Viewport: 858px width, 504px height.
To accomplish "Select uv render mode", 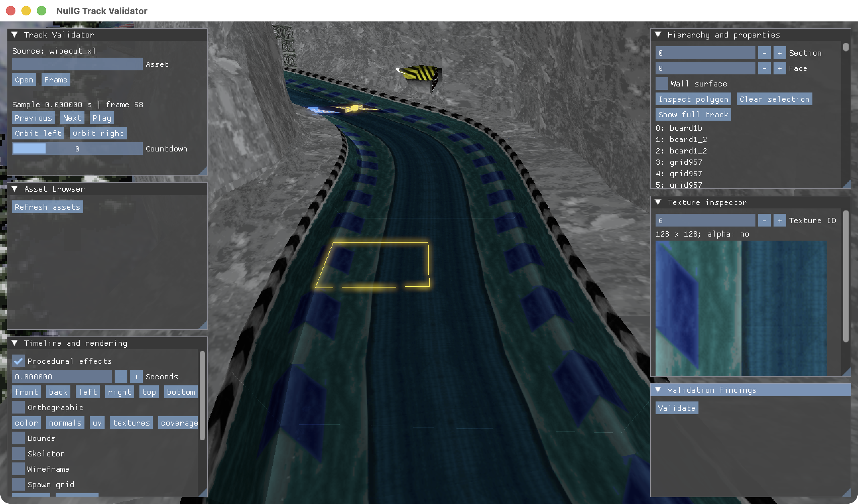I will [97, 423].
